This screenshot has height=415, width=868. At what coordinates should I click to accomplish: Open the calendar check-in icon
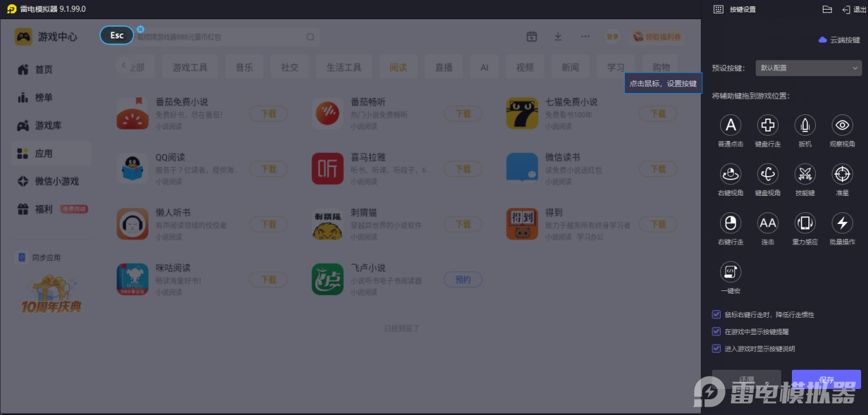tap(532, 37)
